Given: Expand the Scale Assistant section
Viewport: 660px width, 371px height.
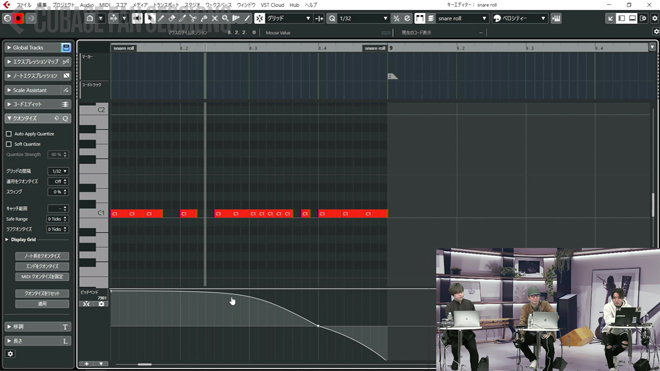Looking at the screenshot, I should point(9,90).
